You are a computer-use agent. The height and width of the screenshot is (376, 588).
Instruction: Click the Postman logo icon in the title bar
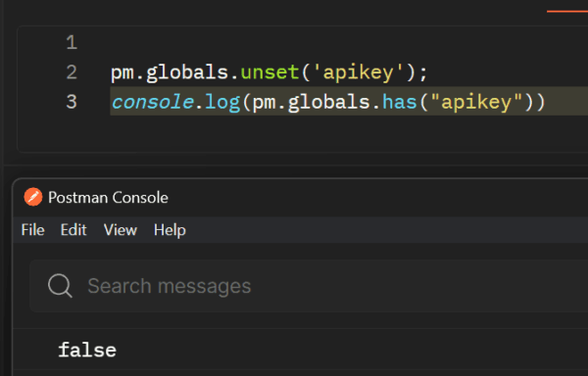[x=33, y=197]
